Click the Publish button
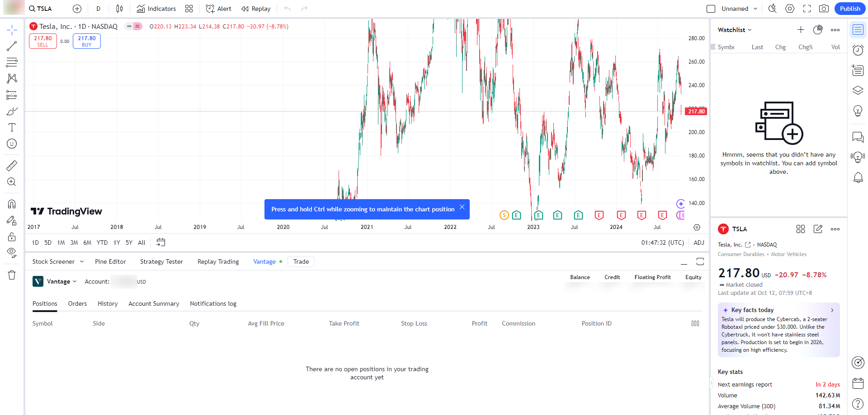Viewport: 868px width, 415px height. (850, 9)
